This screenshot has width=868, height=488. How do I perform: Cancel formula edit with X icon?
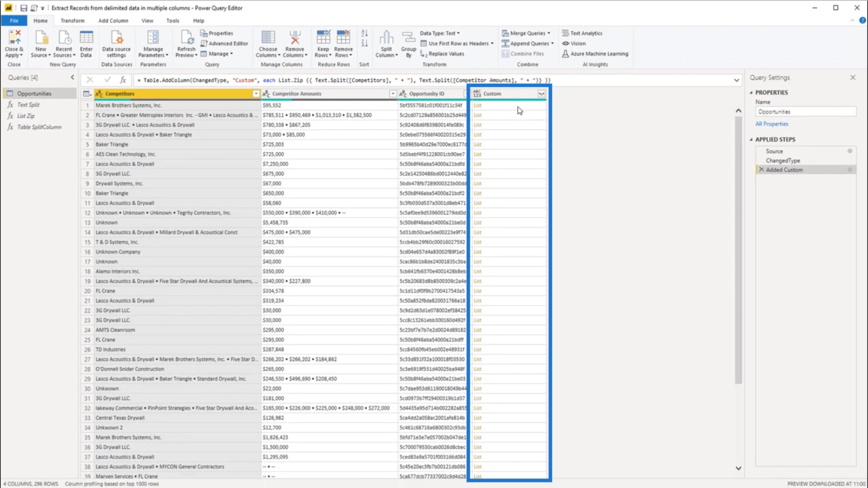90,80
